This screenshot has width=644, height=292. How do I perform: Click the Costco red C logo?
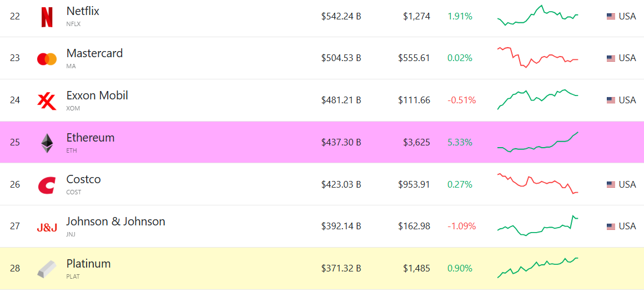47,185
